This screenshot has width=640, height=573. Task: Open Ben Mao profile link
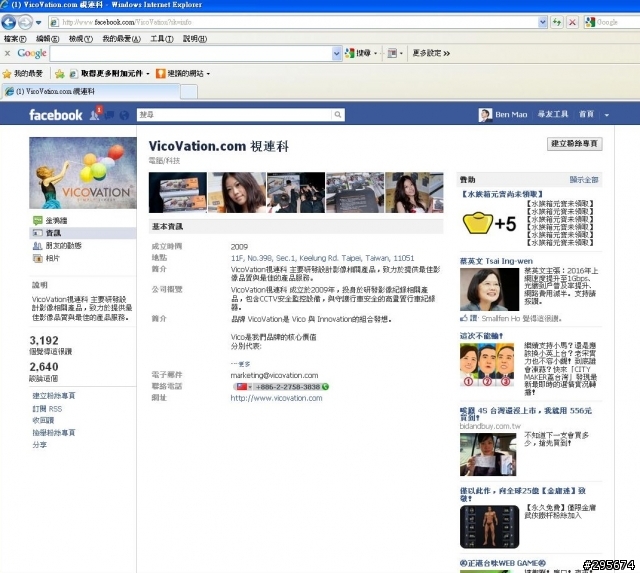pos(503,115)
